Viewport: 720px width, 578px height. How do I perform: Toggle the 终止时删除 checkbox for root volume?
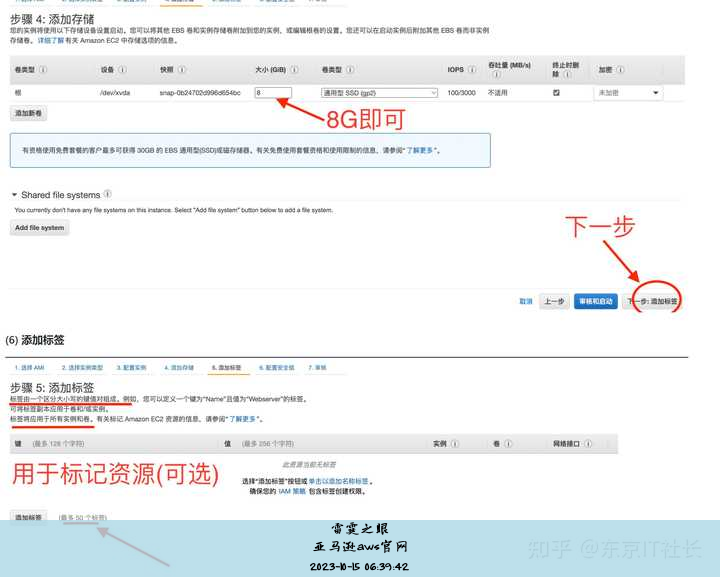coord(557,93)
